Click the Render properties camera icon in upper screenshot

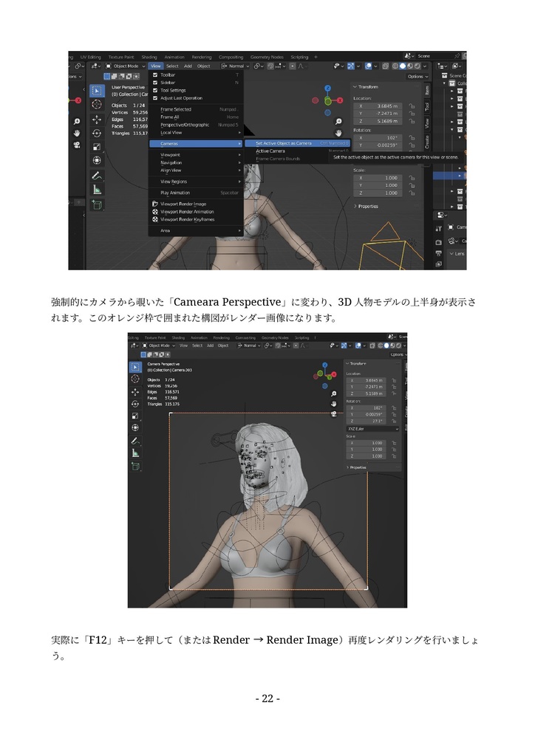point(438,242)
